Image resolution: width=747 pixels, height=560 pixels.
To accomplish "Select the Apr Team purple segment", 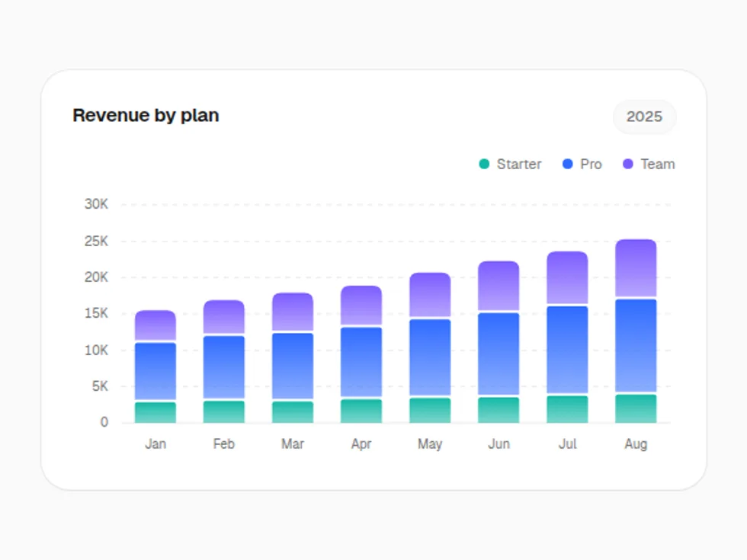I will pyautogui.click(x=361, y=306).
